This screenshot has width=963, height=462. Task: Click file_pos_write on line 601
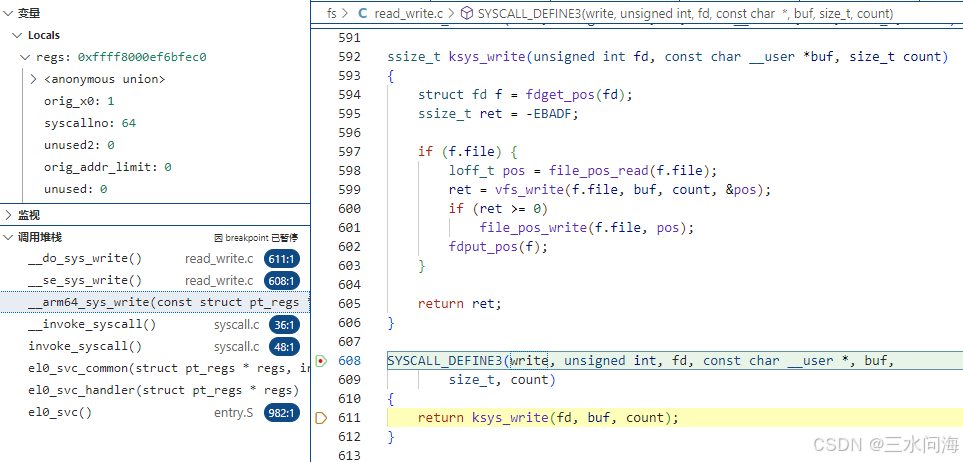click(533, 228)
